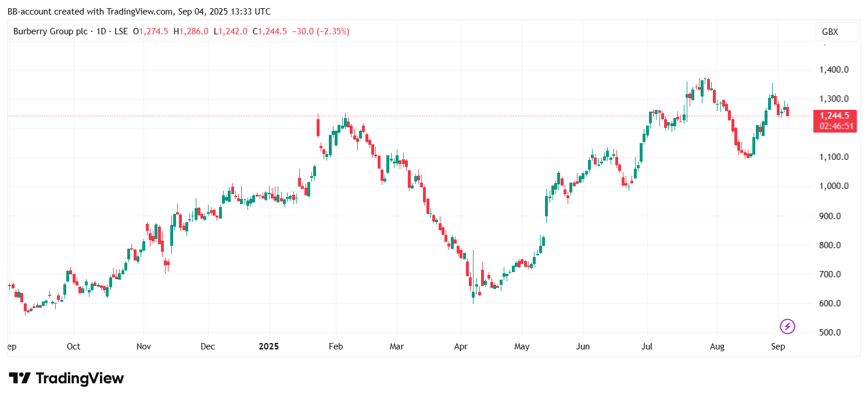Click the close value C1,244.5
The height and width of the screenshot is (400, 868).
(x=270, y=31)
